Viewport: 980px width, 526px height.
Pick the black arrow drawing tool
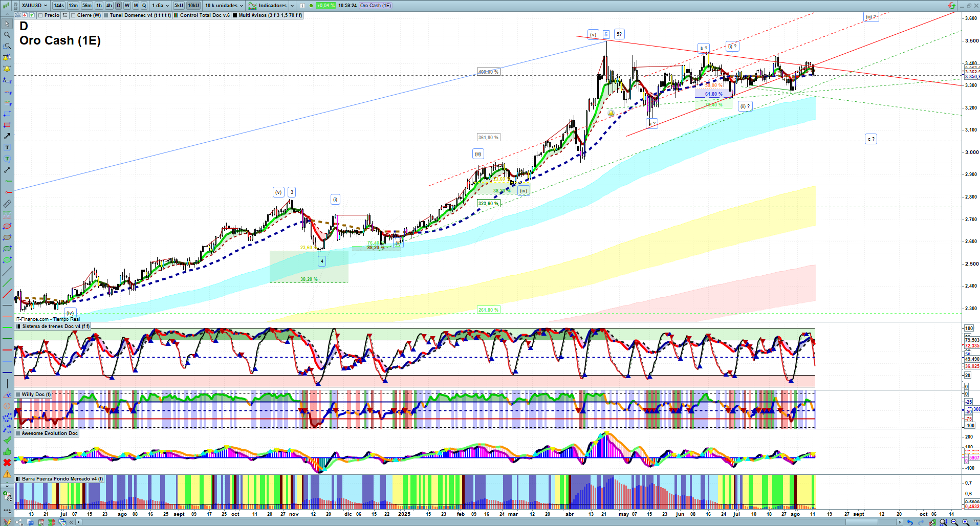[x=7, y=136]
